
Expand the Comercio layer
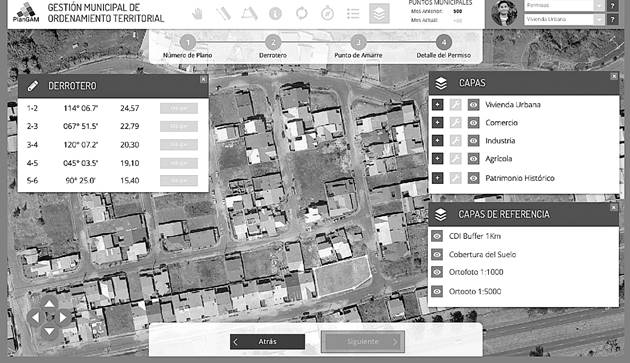click(438, 123)
